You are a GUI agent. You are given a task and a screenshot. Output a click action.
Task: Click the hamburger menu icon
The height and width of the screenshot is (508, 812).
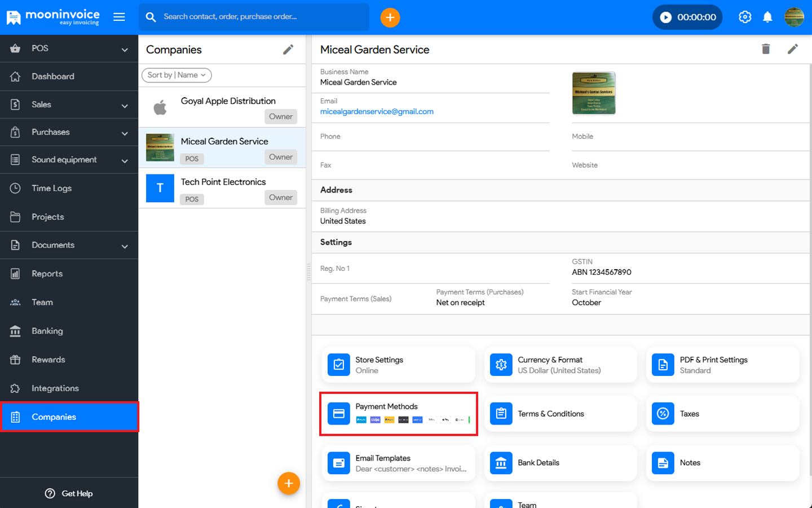pyautogui.click(x=119, y=17)
